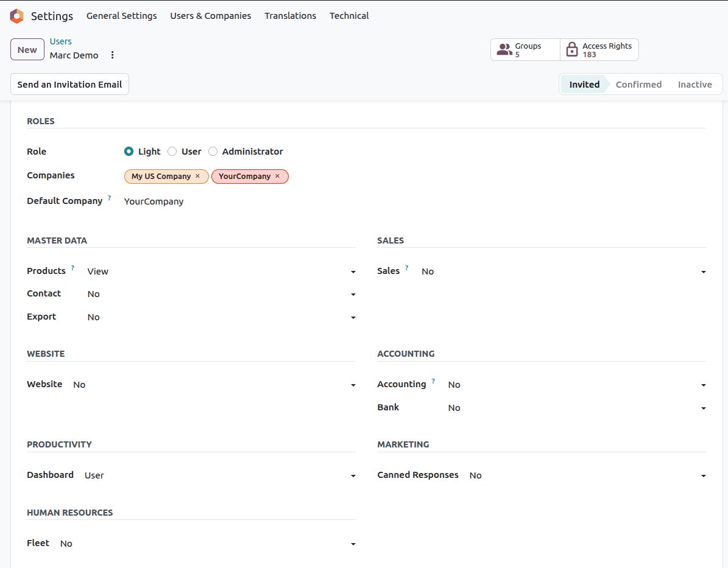
Task: Set status to Invited
Action: 584,85
